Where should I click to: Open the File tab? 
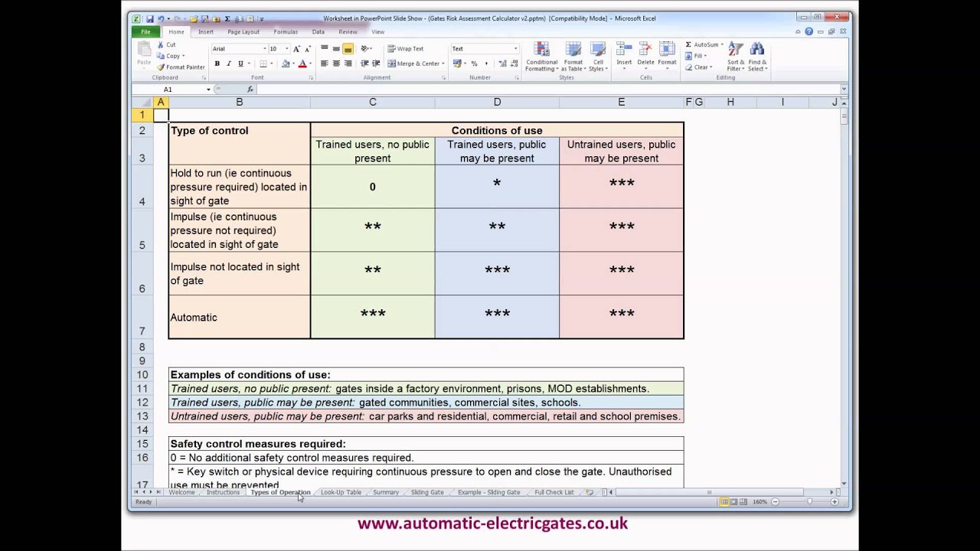(x=145, y=32)
